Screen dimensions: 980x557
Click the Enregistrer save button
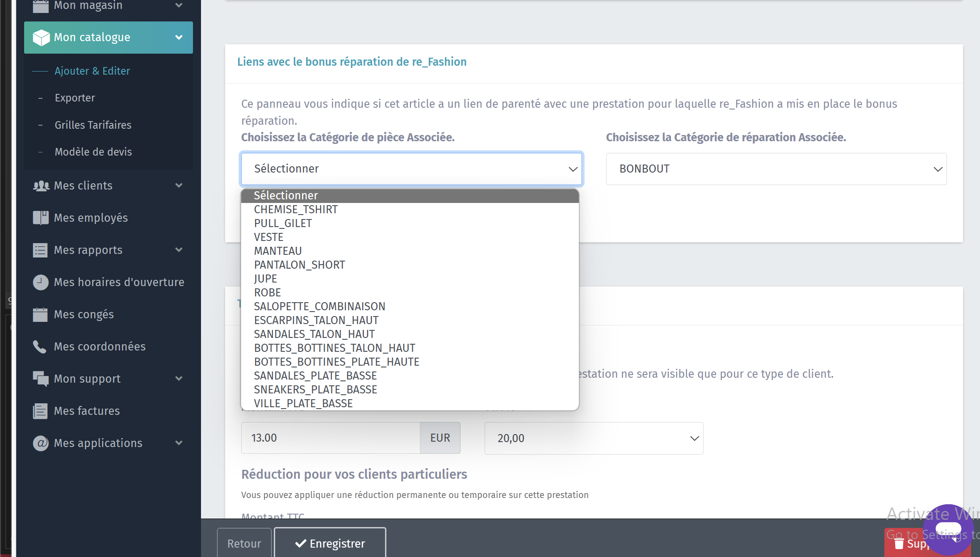coord(330,543)
